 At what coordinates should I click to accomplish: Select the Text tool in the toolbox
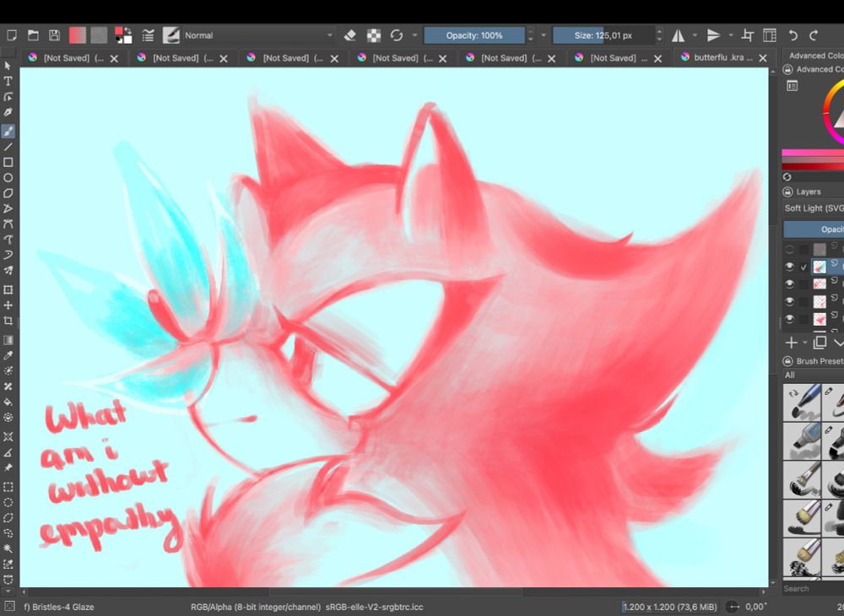coord(8,81)
